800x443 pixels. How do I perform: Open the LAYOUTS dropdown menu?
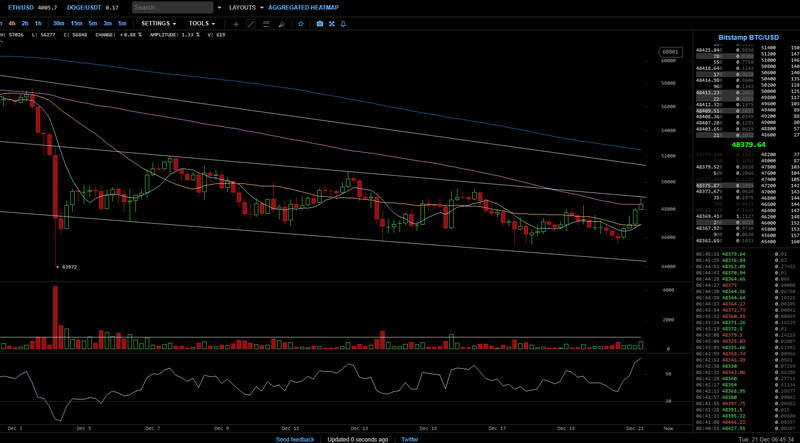246,8
